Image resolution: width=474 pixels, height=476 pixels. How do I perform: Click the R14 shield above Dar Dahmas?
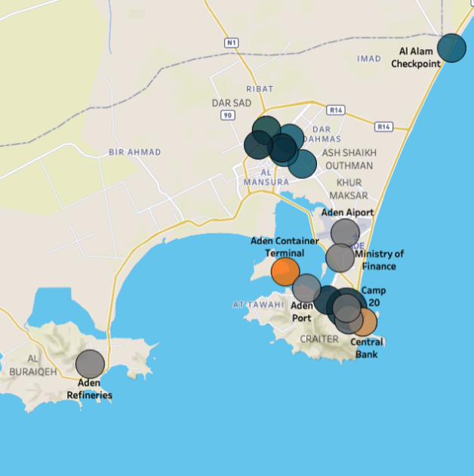(336, 110)
